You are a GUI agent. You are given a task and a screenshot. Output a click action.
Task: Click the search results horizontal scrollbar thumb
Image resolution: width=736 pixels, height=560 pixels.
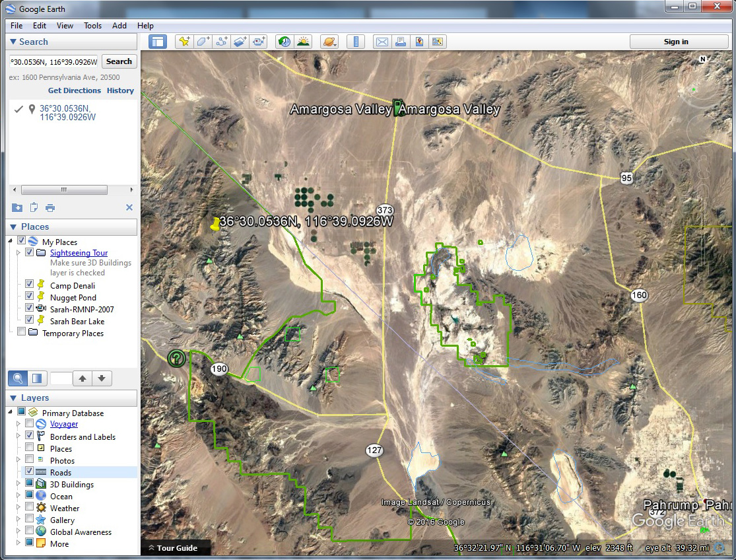[64, 190]
